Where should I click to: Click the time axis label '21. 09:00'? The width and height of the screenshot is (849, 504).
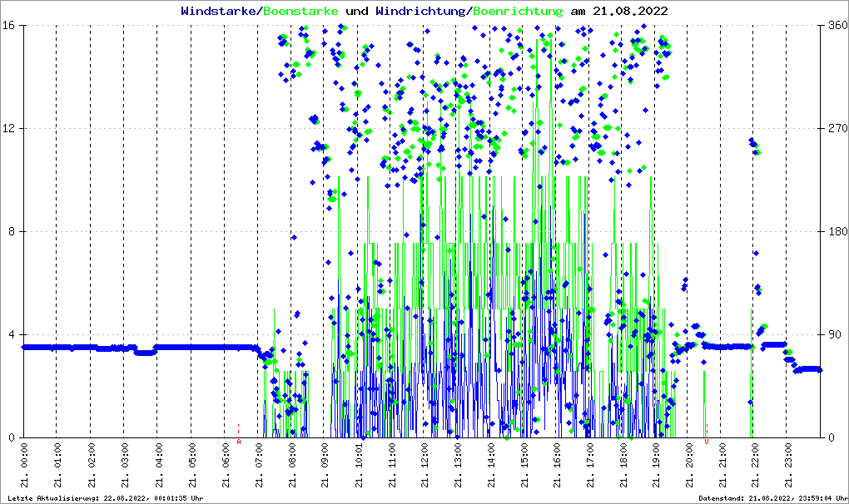pyautogui.click(x=325, y=465)
